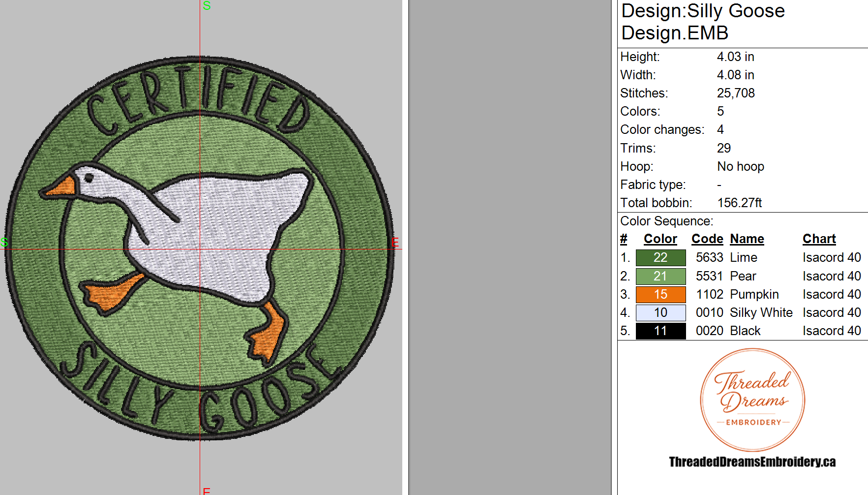Image resolution: width=868 pixels, height=495 pixels.
Task: Click the Color Sequence label
Action: tap(667, 221)
